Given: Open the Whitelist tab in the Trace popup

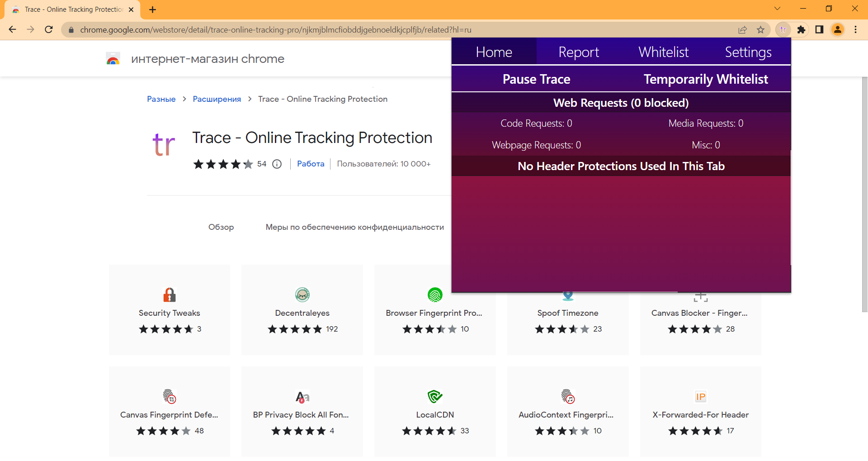Looking at the screenshot, I should (x=663, y=52).
